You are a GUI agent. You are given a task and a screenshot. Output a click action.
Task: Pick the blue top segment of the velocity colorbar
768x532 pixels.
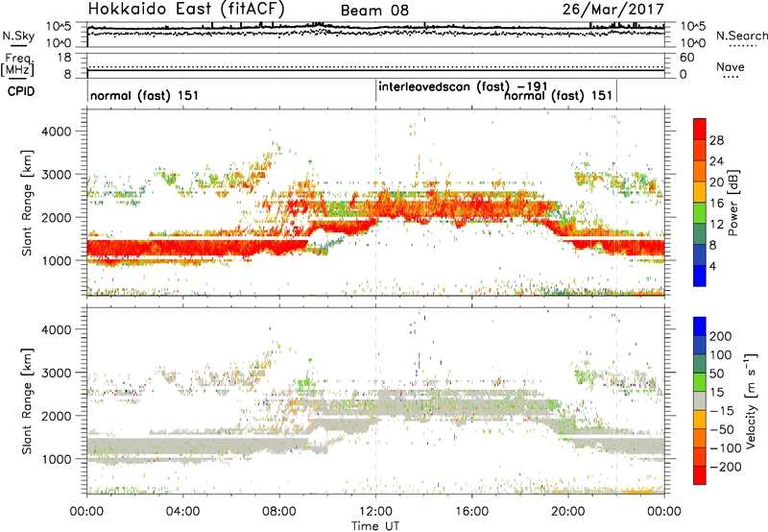point(700,326)
